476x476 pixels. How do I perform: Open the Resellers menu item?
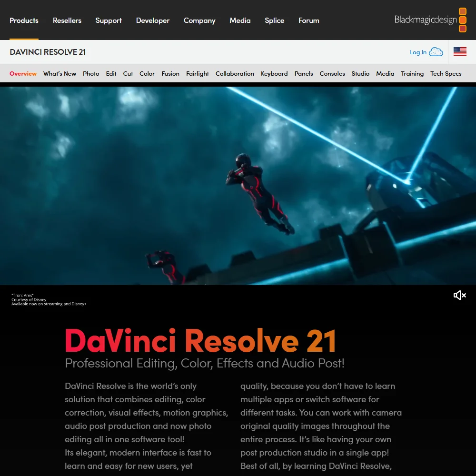(67, 20)
